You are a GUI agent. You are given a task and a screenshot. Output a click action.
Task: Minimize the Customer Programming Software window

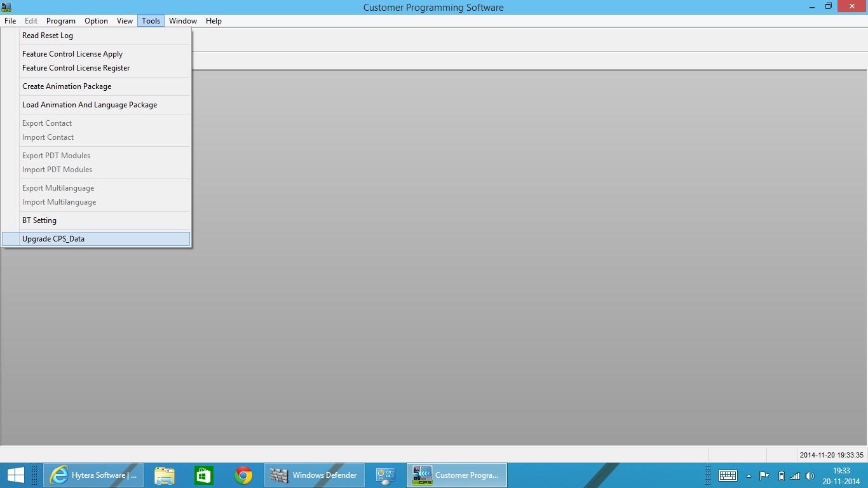point(812,6)
